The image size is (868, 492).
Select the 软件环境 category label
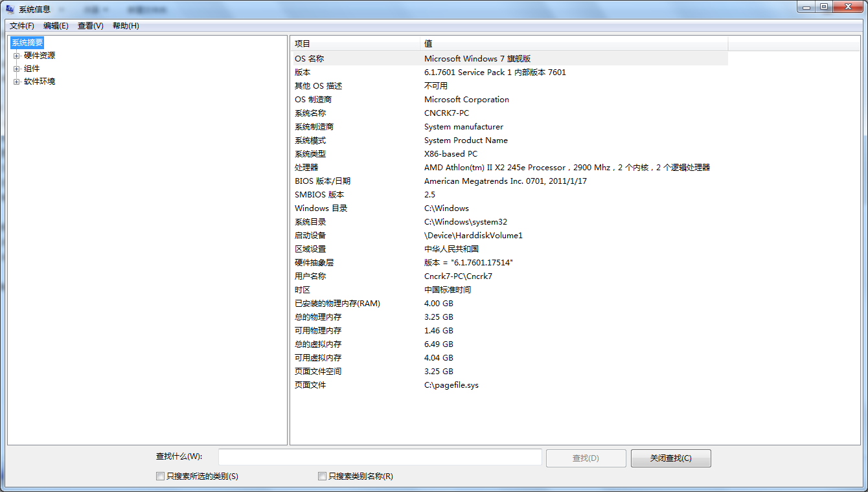[x=40, y=82]
